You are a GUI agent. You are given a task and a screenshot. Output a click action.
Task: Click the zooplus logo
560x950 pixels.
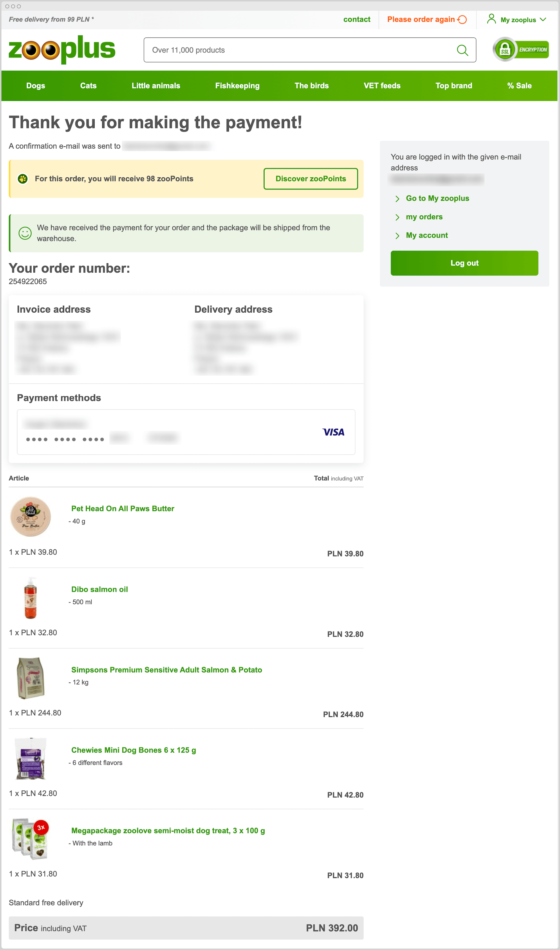pos(62,49)
